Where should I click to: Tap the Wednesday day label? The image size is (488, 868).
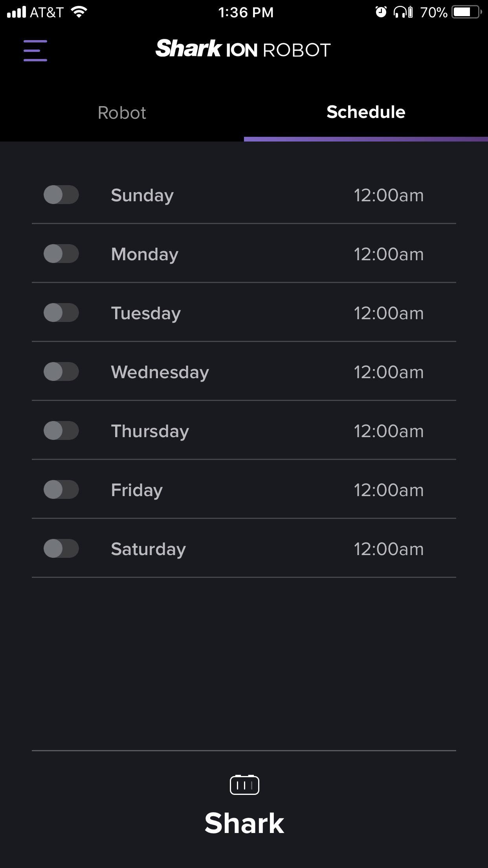160,372
